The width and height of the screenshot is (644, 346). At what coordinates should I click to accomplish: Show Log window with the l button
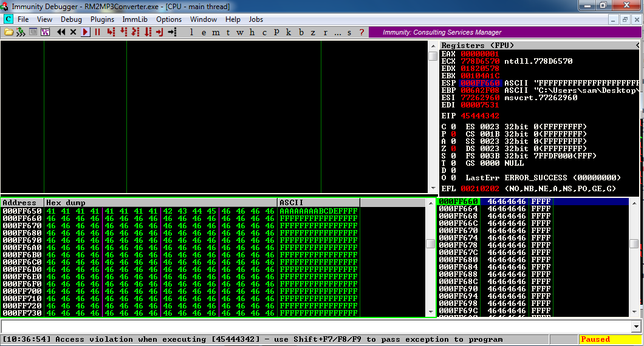pos(191,32)
